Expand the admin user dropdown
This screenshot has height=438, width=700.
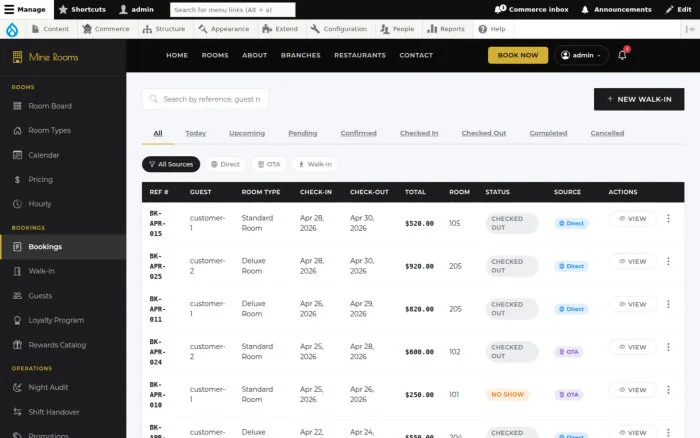(x=581, y=55)
